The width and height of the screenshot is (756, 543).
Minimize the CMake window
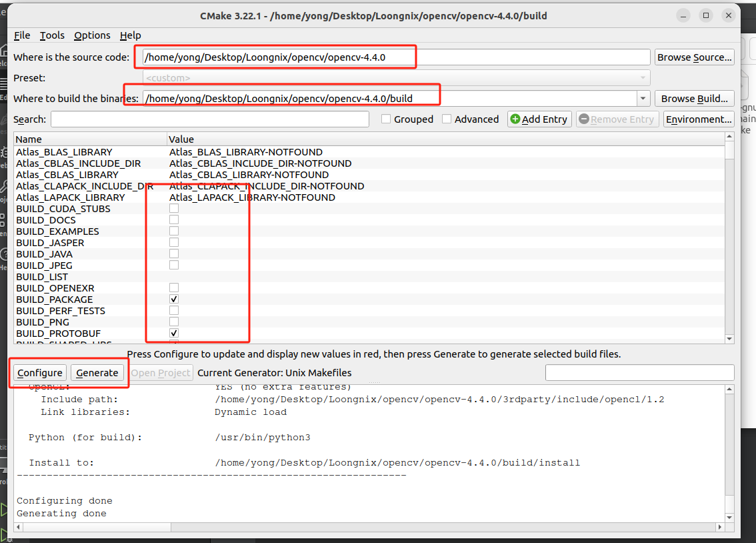683,15
